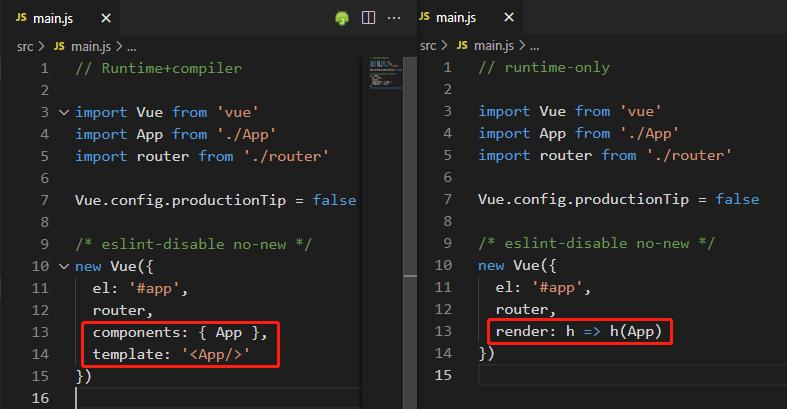
Task: Click the eslint-disable comment in right editor
Action: point(597,243)
